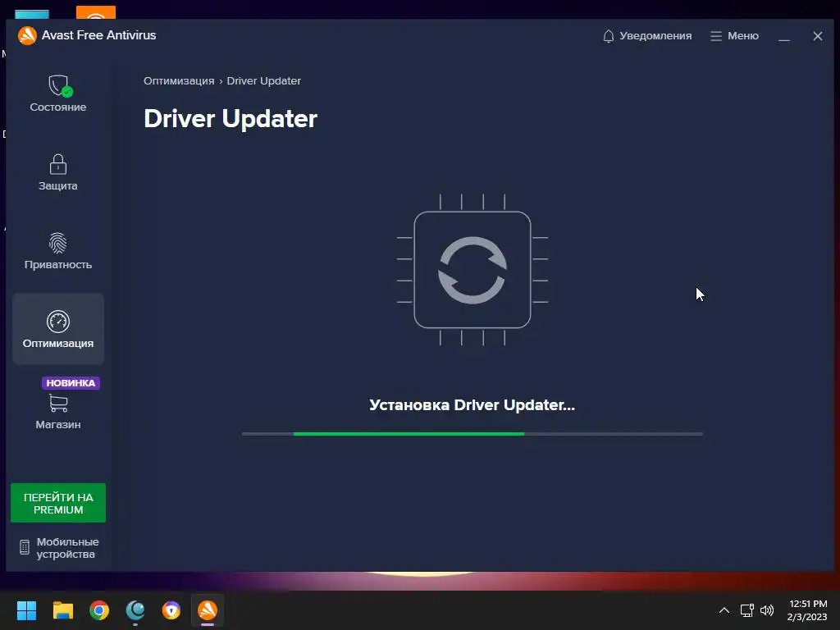This screenshot has height=630, width=840.
Task: Click the installation progress bar
Action: point(472,434)
